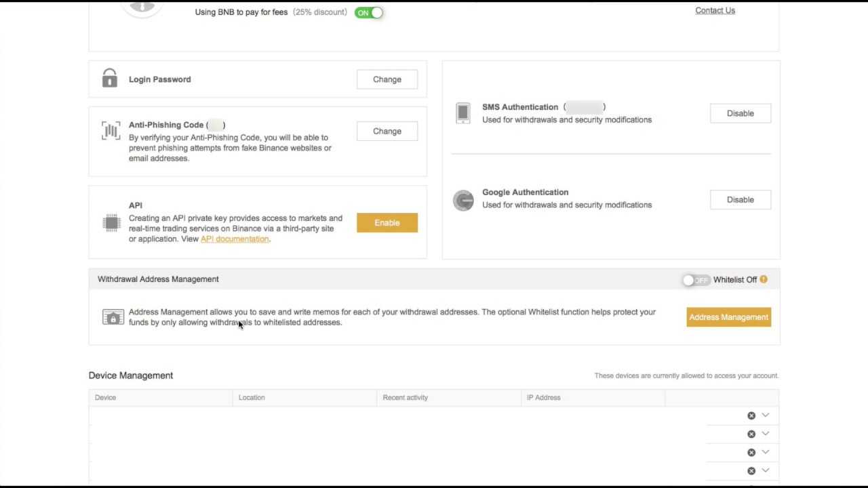The width and height of the screenshot is (868, 488).
Task: Click the API chip icon
Action: [x=111, y=222]
